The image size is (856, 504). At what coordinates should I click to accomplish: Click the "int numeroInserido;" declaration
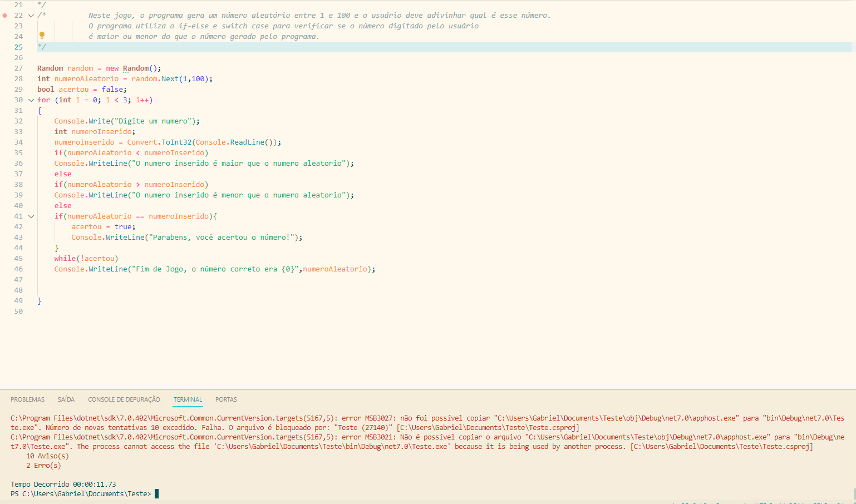[x=95, y=132]
